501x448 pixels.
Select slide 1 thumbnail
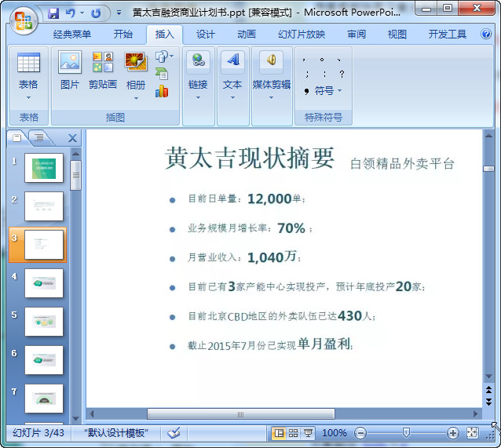(44, 168)
